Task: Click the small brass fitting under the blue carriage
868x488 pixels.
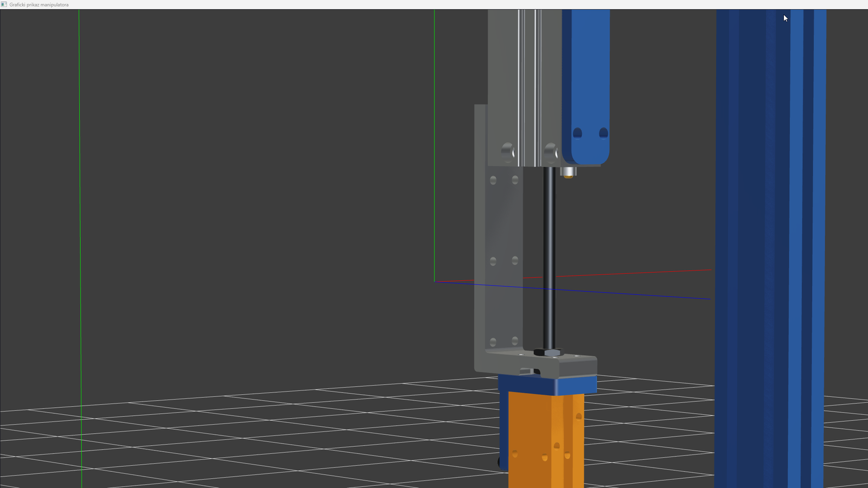Action: coord(568,172)
